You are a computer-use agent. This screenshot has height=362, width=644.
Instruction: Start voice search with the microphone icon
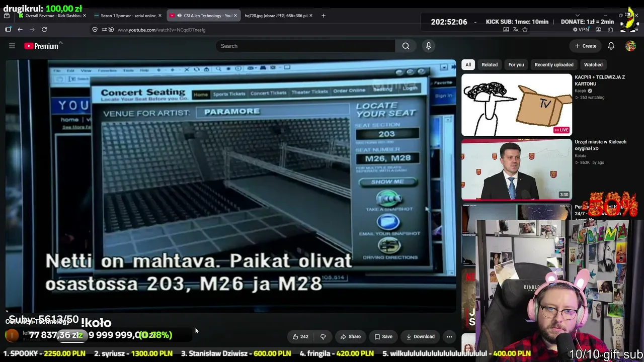pyautogui.click(x=429, y=46)
